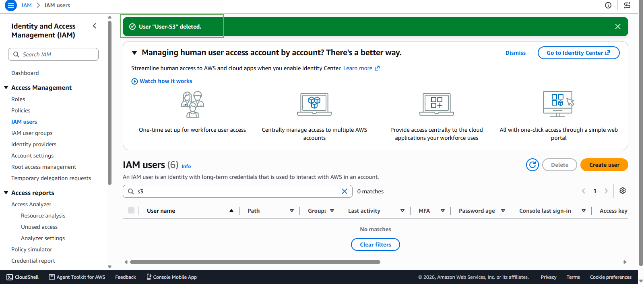Clear the s3 search text with X icon
Viewport: 644px width, 284px height.
pos(345,191)
